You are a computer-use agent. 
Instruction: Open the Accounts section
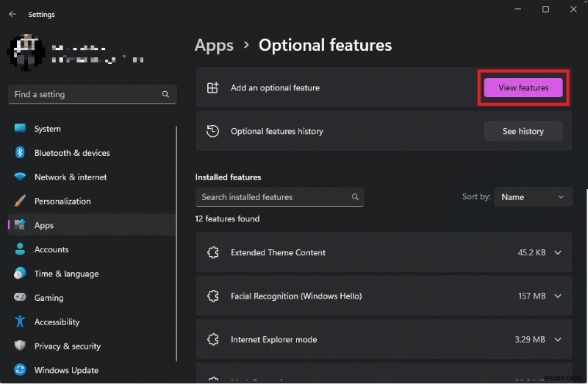pyautogui.click(x=91, y=249)
